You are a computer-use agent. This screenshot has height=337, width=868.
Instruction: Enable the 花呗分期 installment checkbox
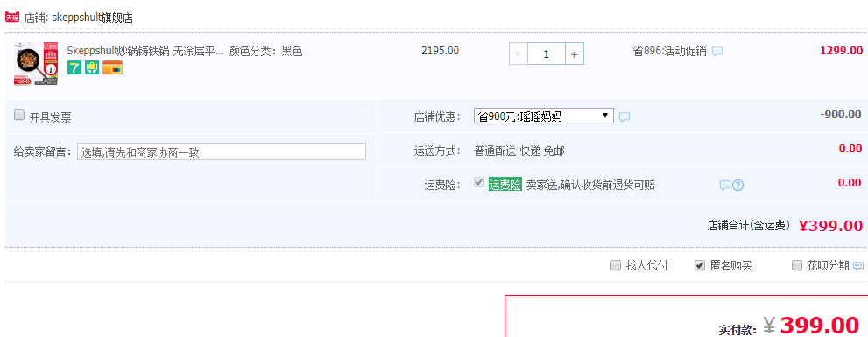[796, 265]
